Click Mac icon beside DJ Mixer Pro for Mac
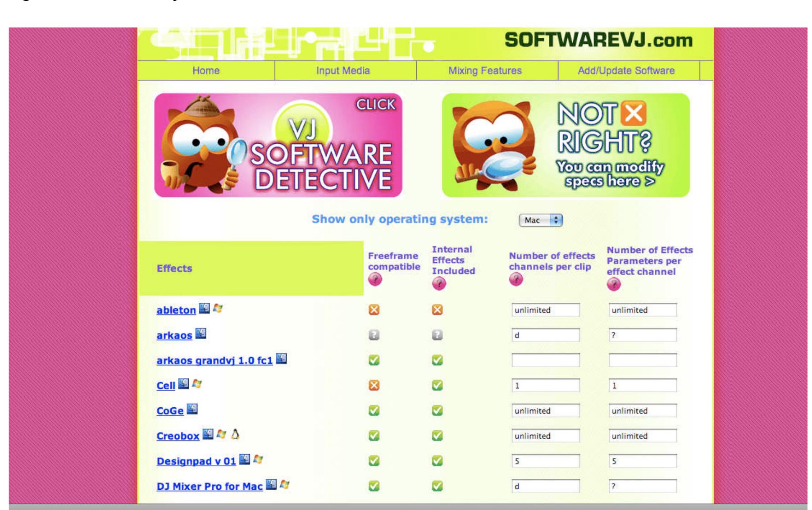The height and width of the screenshot is (510, 812). [x=271, y=485]
